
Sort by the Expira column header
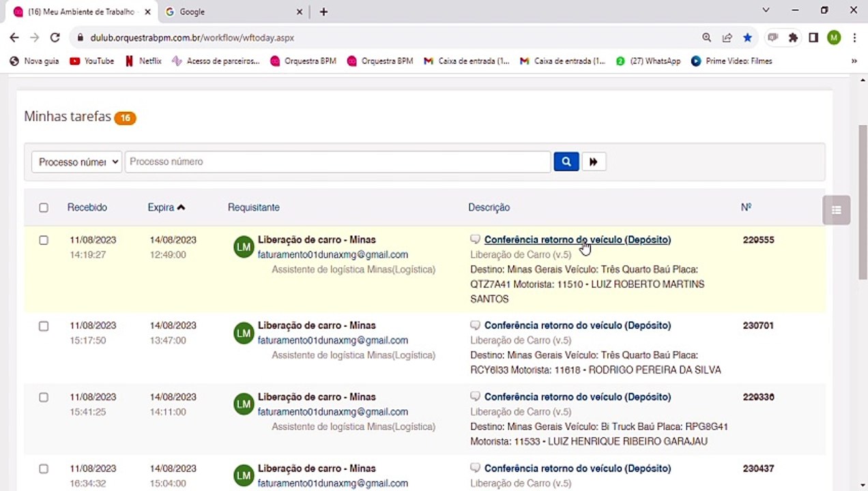[x=167, y=207]
